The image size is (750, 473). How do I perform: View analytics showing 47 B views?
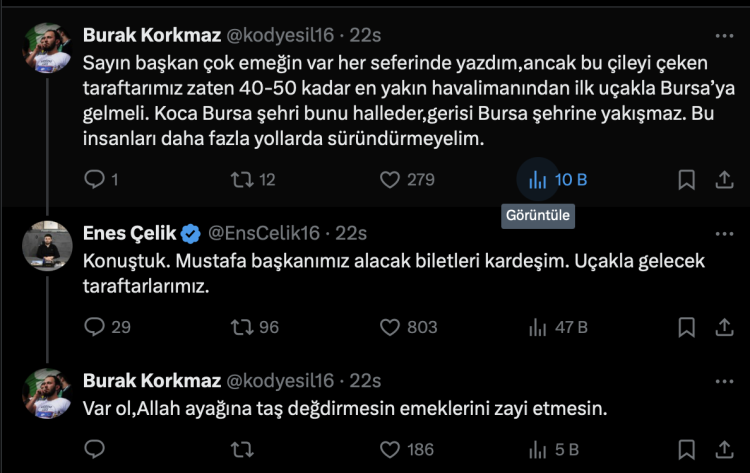click(538, 327)
